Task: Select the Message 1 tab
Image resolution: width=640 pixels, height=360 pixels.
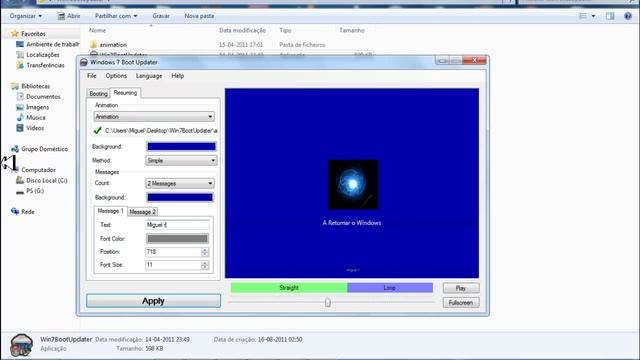Action: 110,211
